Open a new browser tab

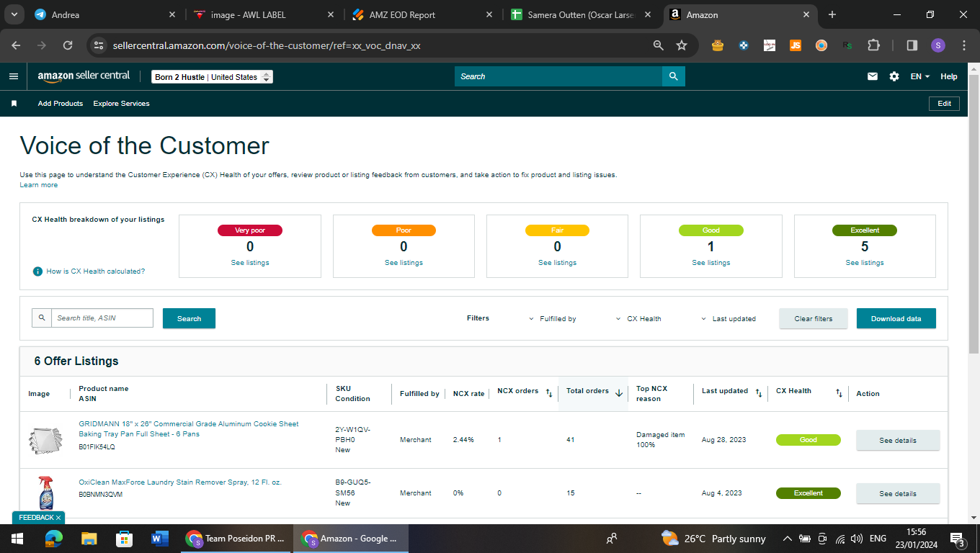pyautogui.click(x=832, y=14)
